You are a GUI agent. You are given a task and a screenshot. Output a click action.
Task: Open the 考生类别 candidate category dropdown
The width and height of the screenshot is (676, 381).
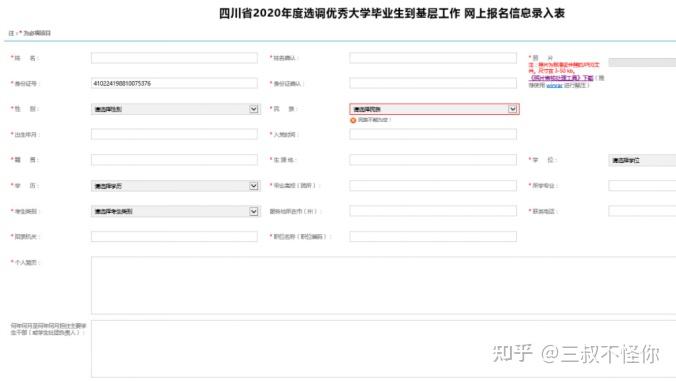pyautogui.click(x=175, y=211)
